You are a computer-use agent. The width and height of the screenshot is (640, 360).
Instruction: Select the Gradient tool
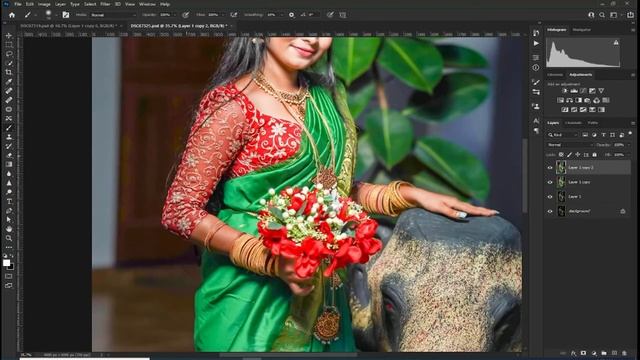click(x=9, y=164)
